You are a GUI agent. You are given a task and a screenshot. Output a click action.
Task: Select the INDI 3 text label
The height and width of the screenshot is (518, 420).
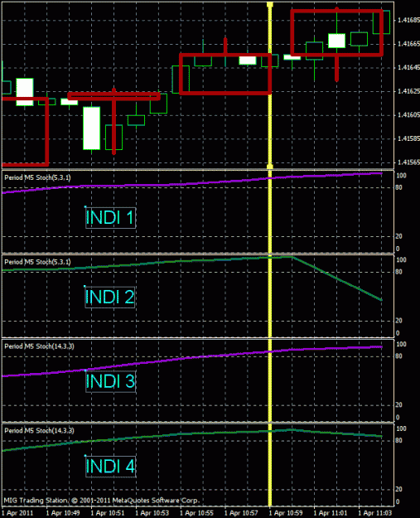[110, 381]
